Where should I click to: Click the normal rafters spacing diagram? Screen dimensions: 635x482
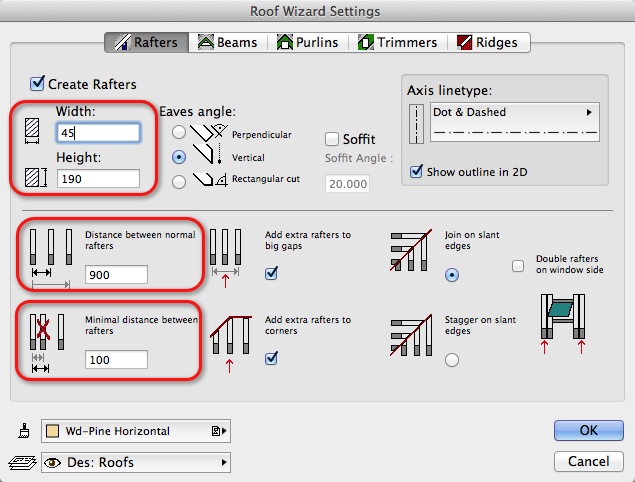[51, 258]
